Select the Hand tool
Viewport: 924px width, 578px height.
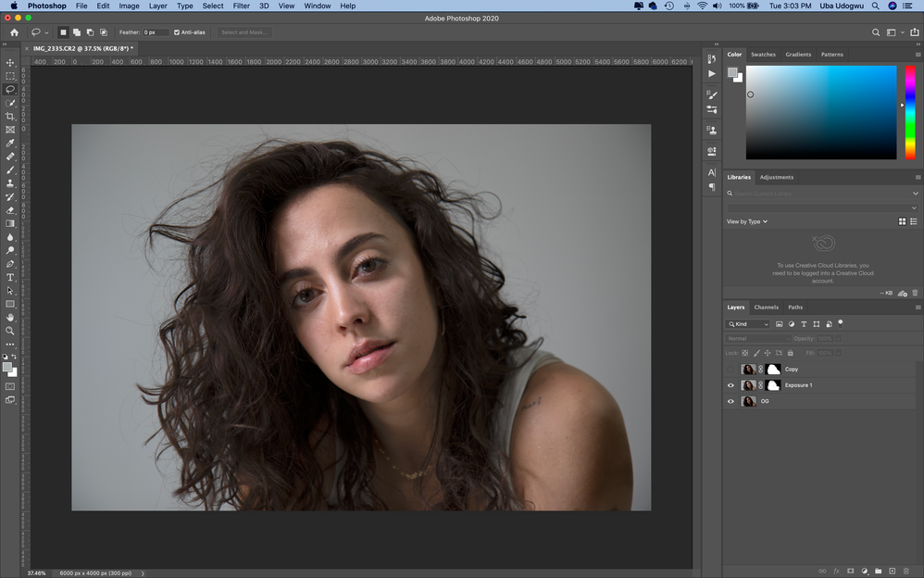click(10, 317)
